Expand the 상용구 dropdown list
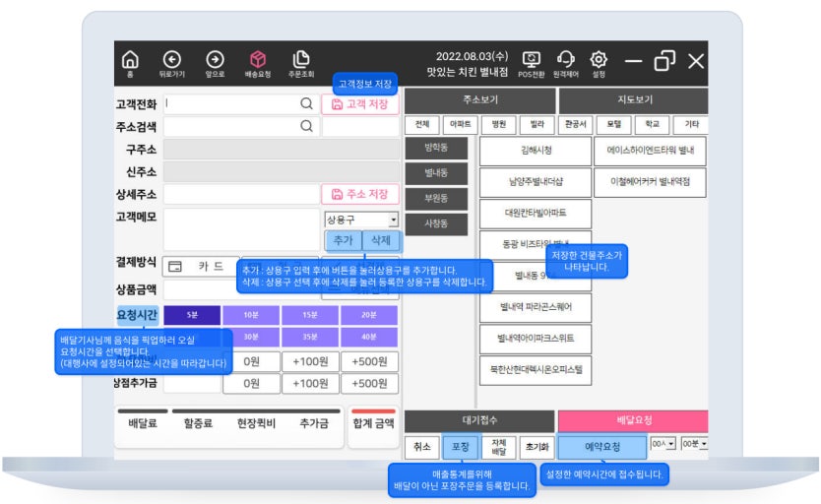The height and width of the screenshot is (504, 821). (394, 220)
